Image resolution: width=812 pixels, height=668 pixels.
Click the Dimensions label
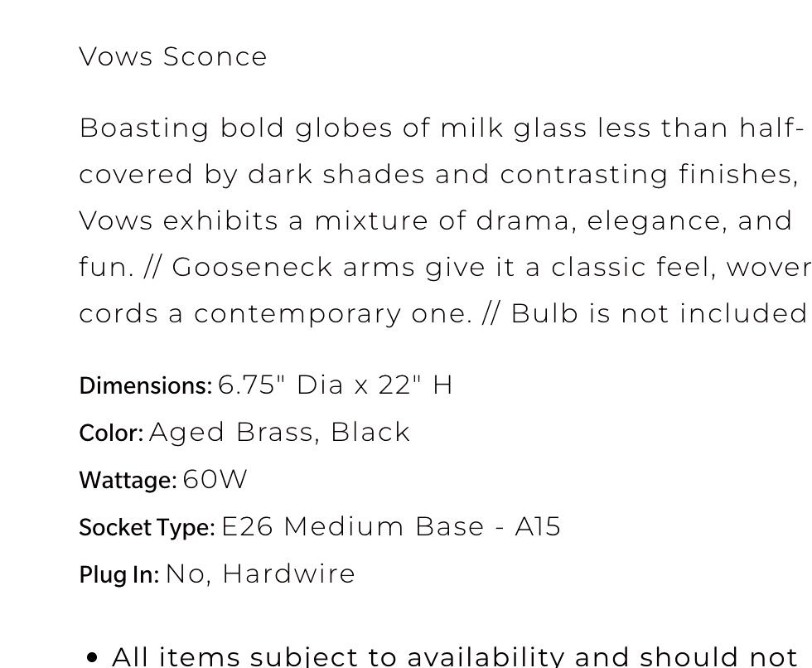[146, 385]
